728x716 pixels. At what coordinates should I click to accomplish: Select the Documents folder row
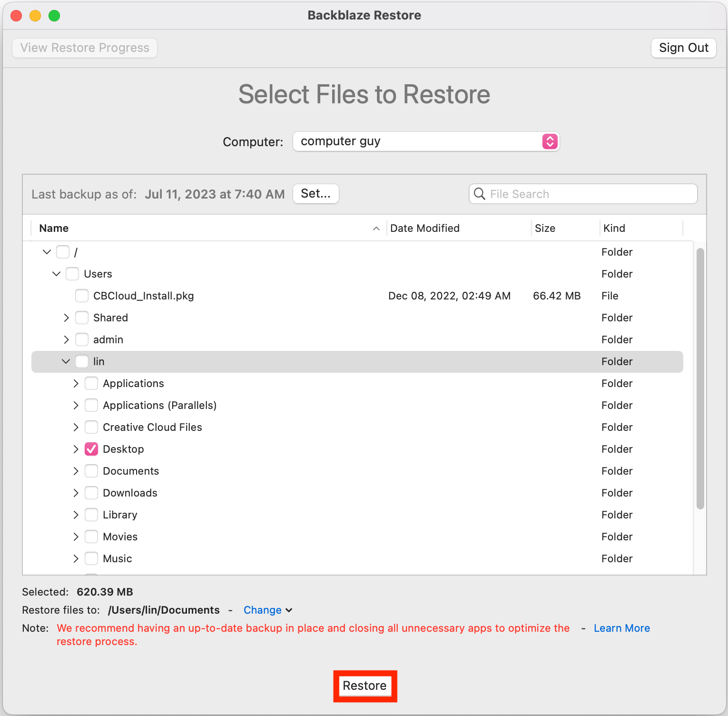click(357, 471)
